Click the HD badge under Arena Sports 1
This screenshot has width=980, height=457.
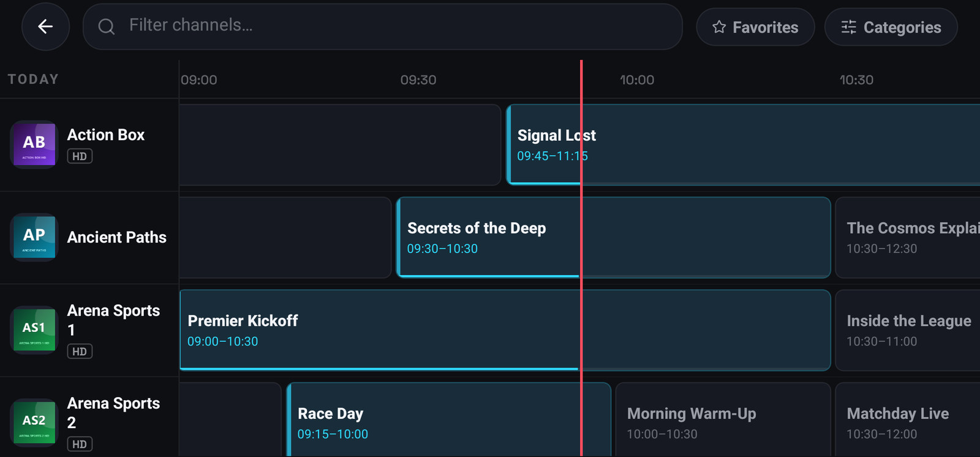(x=80, y=352)
